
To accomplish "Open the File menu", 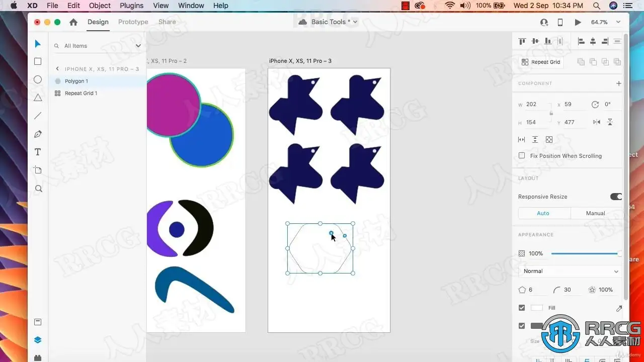I will coord(52,6).
